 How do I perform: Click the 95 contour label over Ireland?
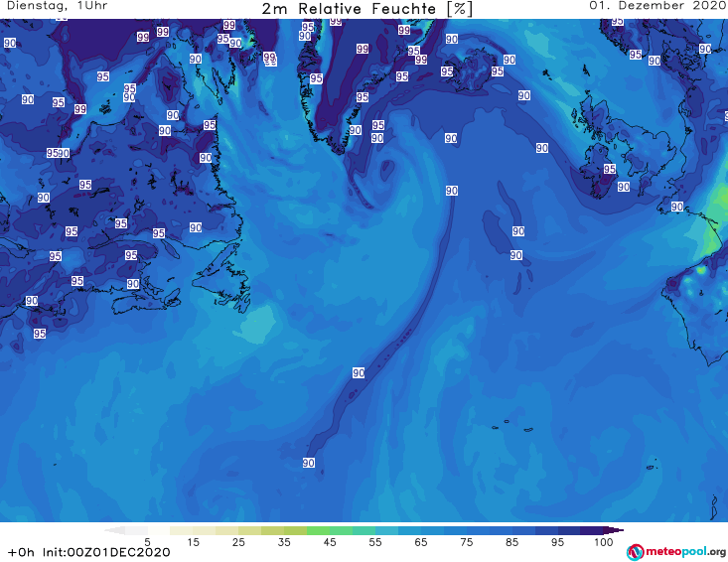(x=610, y=169)
